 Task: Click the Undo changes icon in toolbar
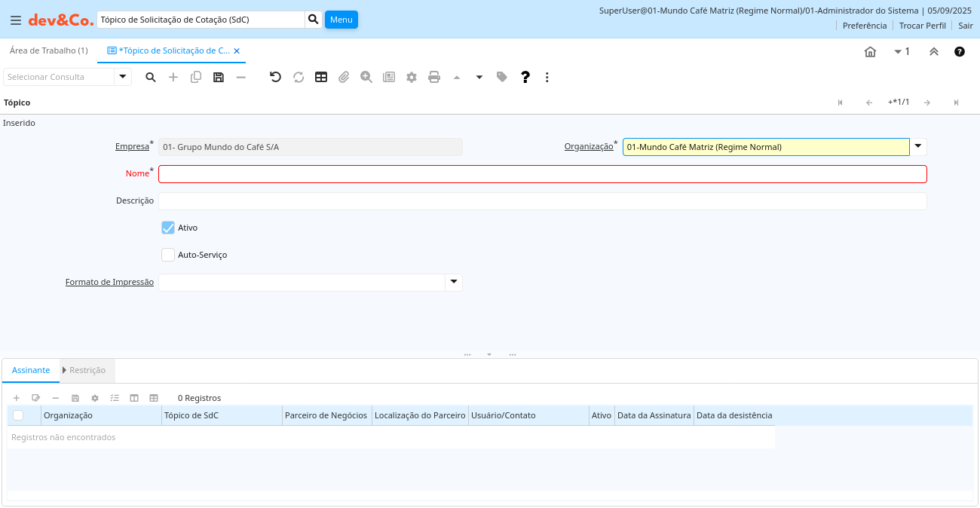[x=275, y=77]
